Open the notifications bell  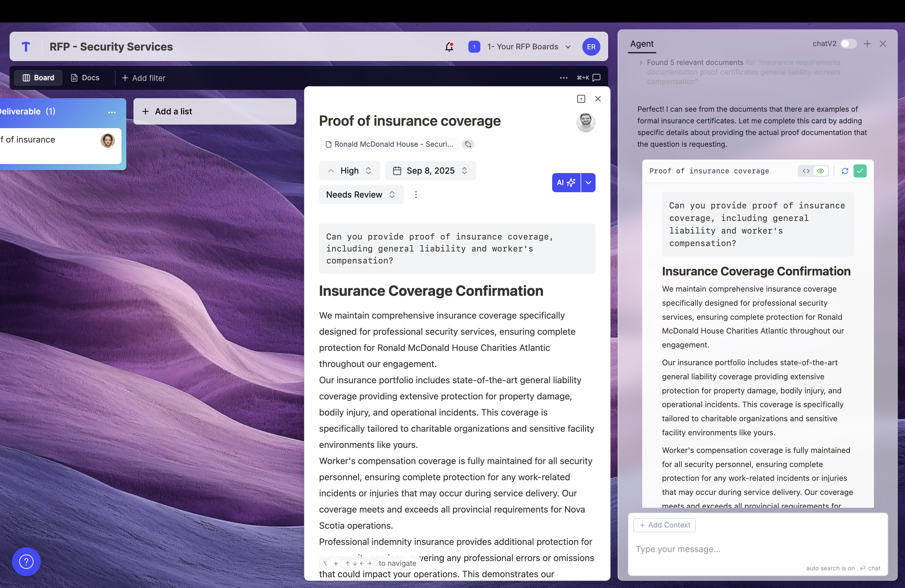[x=449, y=47]
